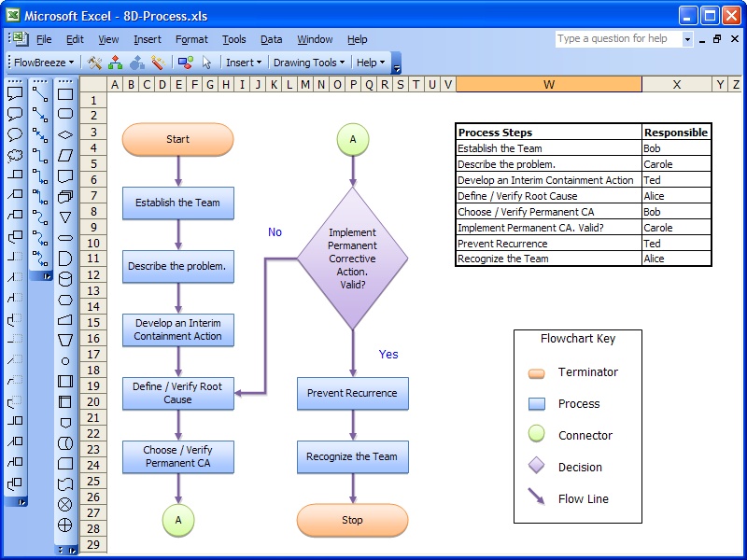Activate the Select Objects arrow pointer
This screenshot has width=747, height=560.
[x=207, y=63]
